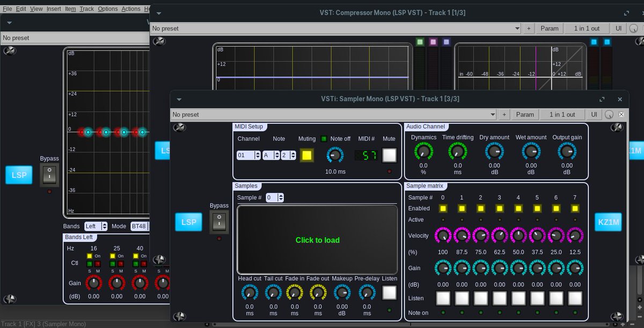
Task: Disable the Enabled toggle for Sample 3
Action: 499,208
